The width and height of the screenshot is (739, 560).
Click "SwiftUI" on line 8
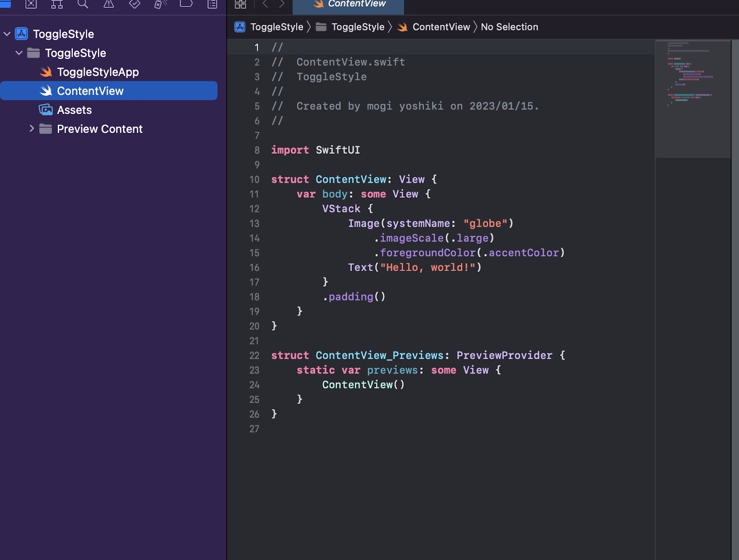[338, 150]
